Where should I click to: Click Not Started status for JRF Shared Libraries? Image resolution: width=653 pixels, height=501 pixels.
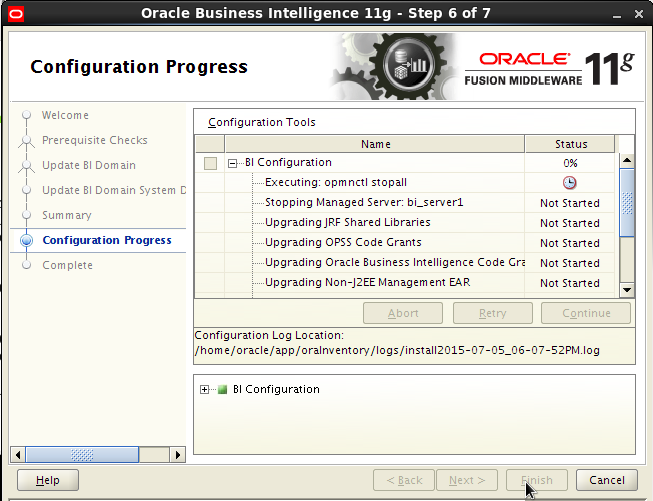pos(570,223)
